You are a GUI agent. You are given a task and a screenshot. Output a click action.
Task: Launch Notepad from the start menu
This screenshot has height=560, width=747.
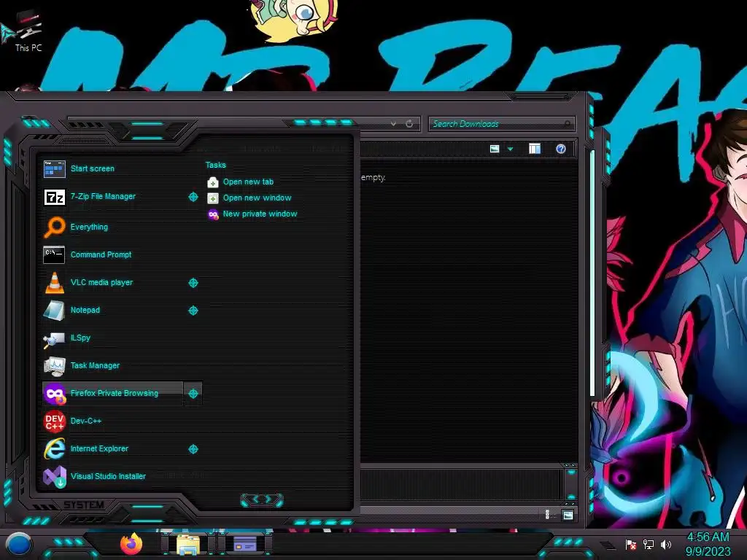(x=112, y=310)
